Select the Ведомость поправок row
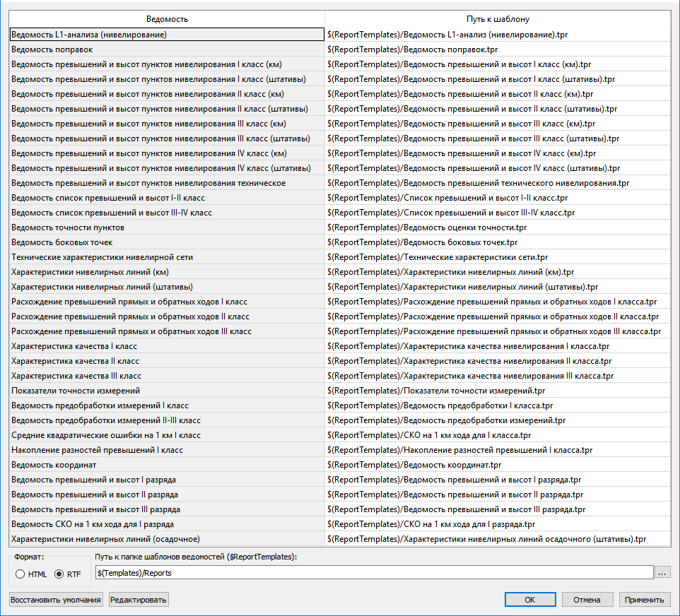This screenshot has height=616, width=680. (x=167, y=49)
